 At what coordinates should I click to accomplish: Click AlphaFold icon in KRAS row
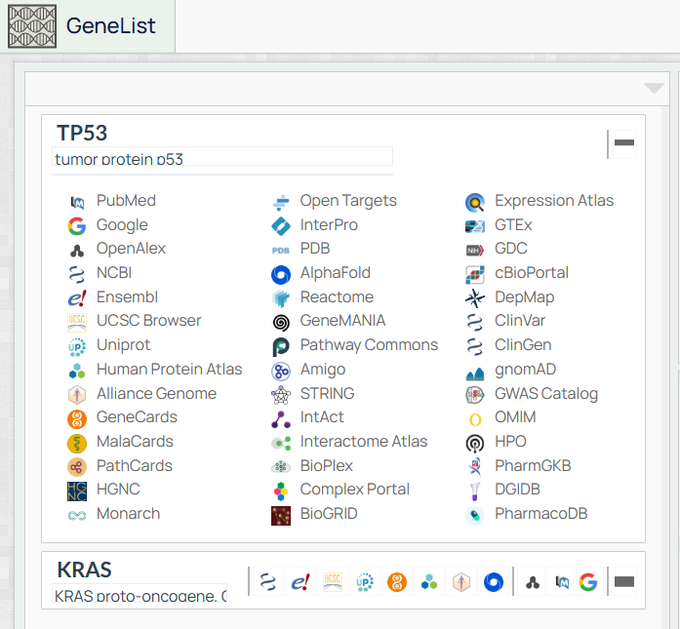(x=493, y=582)
